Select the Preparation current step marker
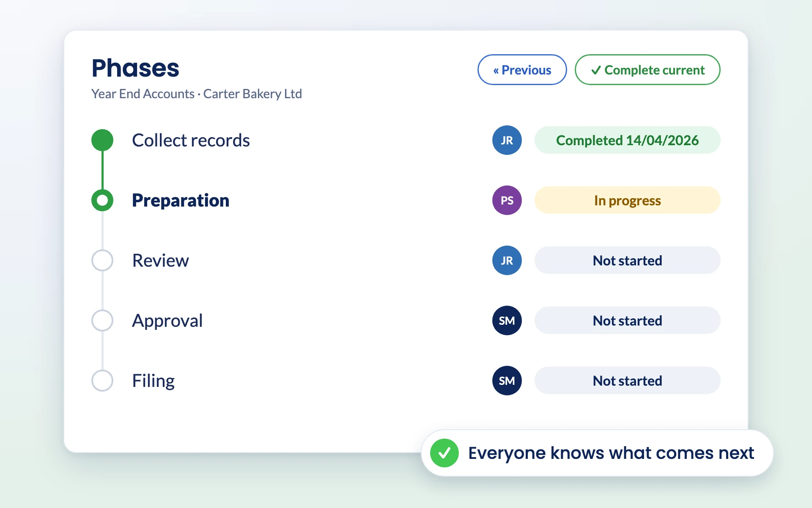812x508 pixels. point(102,200)
